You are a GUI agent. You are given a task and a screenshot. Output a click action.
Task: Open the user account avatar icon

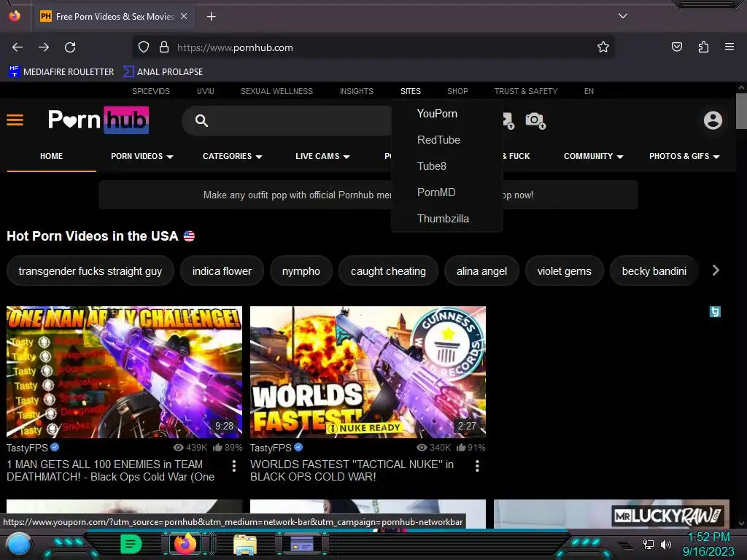point(713,120)
